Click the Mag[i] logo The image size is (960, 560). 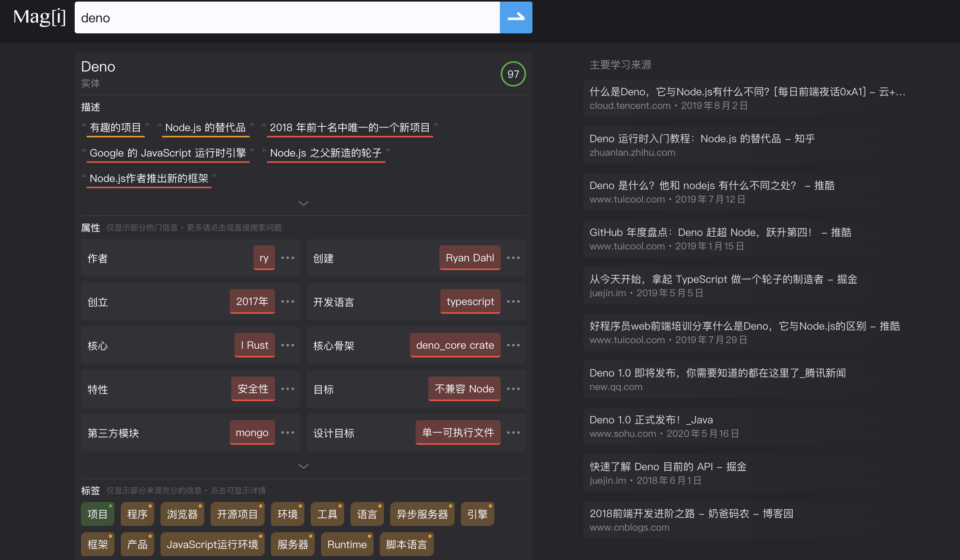click(x=39, y=17)
